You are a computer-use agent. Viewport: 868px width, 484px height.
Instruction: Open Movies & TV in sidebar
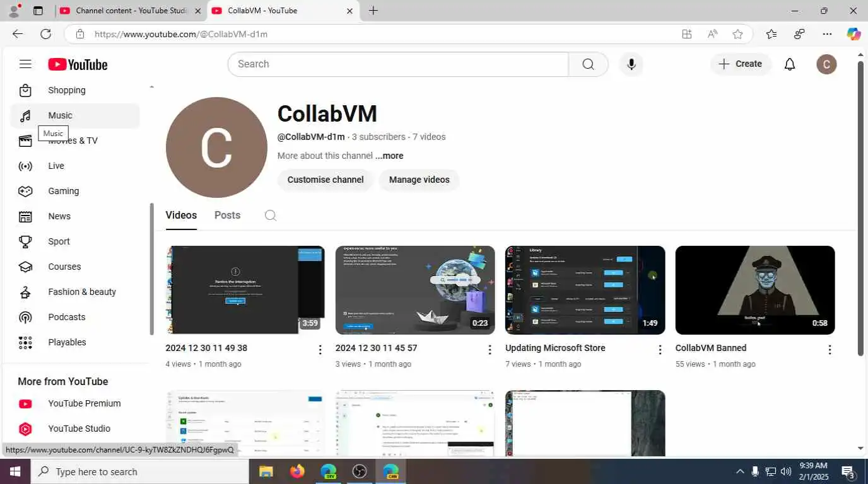pyautogui.click(x=74, y=141)
